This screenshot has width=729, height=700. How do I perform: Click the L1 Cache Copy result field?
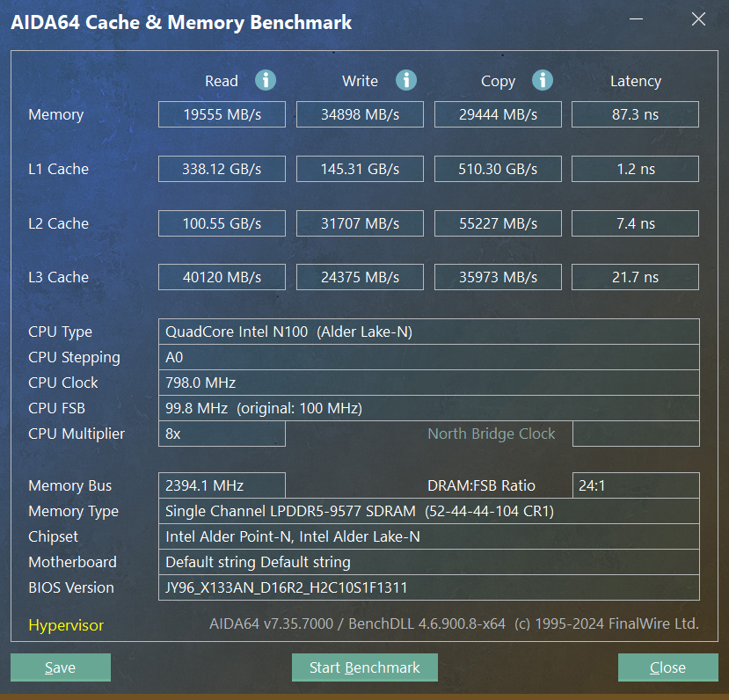coord(498,169)
